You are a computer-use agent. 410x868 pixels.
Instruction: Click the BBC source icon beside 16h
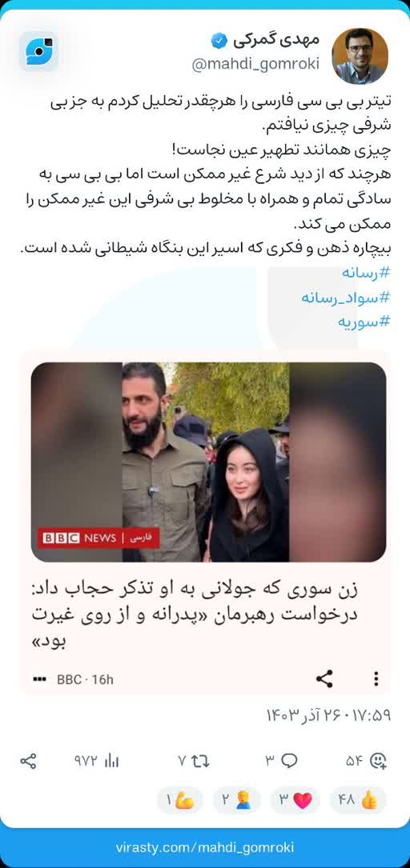(39, 679)
